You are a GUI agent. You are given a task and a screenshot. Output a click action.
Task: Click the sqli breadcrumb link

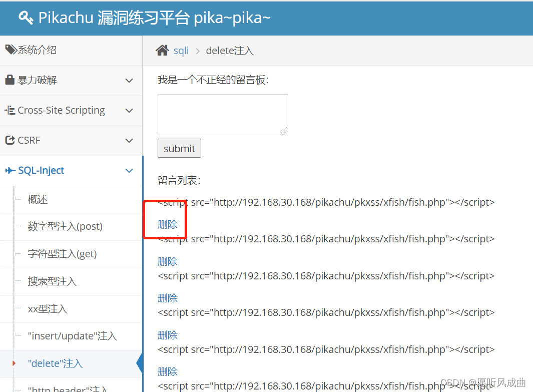181,51
